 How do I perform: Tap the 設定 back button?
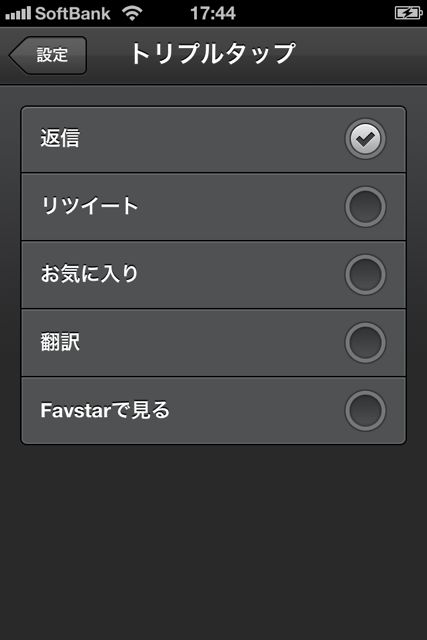[x=47, y=55]
